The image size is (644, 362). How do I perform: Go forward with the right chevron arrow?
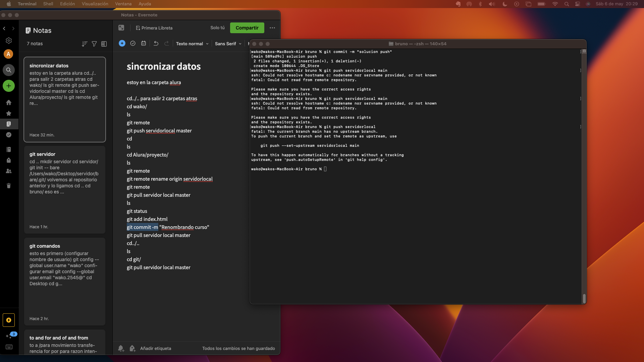pyautogui.click(x=13, y=28)
